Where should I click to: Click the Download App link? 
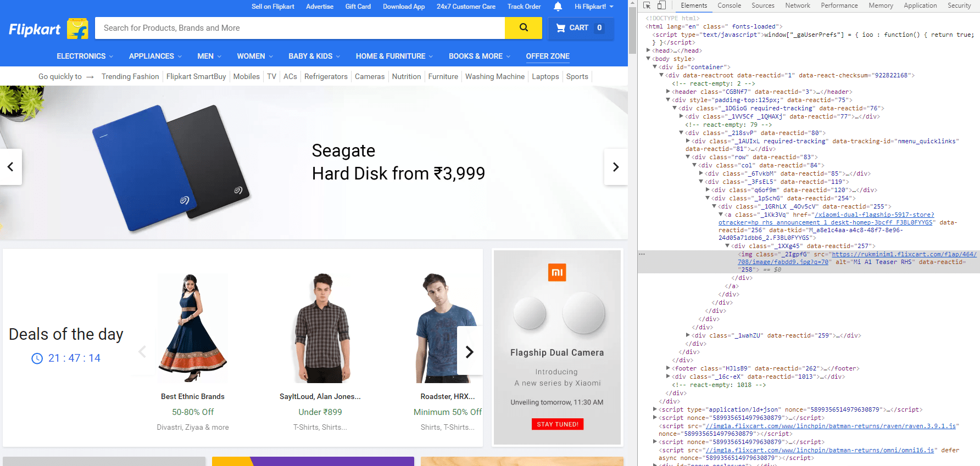pyautogui.click(x=404, y=7)
